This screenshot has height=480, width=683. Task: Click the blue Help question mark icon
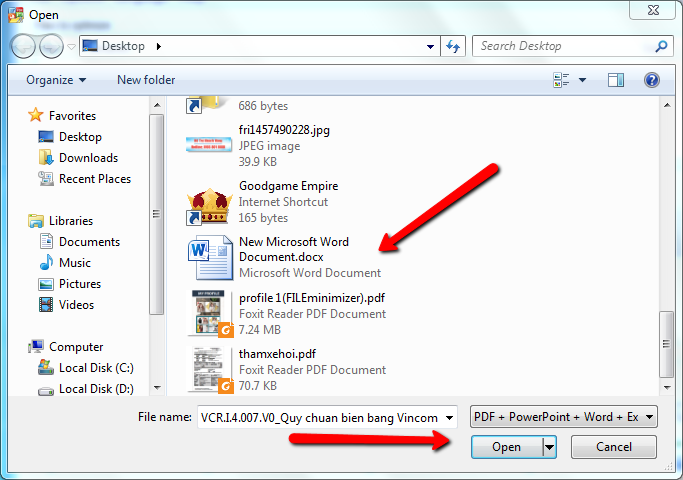point(652,80)
